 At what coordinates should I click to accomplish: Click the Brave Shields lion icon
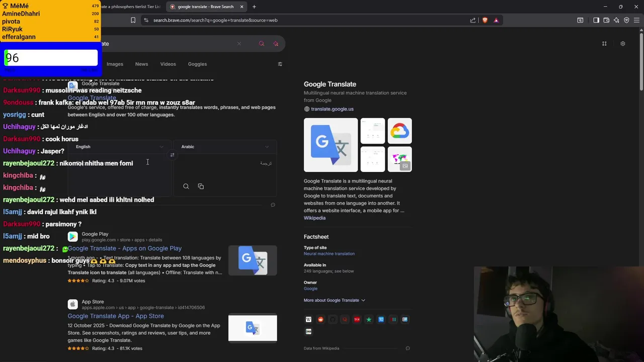tap(485, 20)
